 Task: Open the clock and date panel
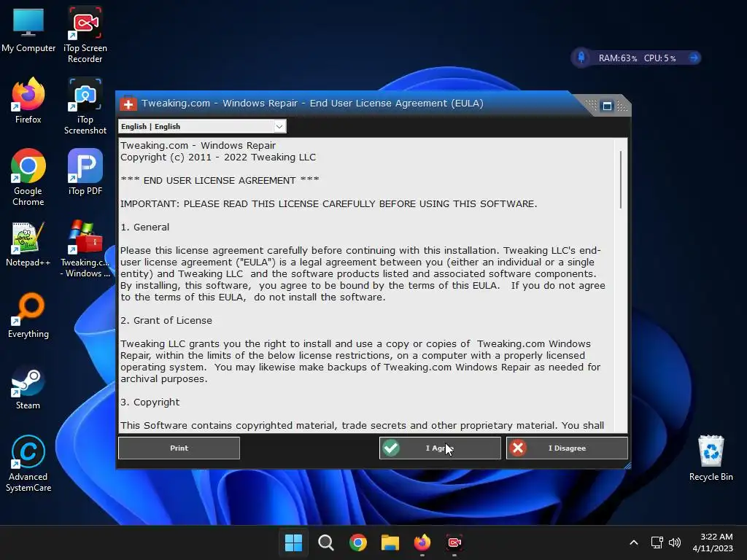(x=713, y=542)
